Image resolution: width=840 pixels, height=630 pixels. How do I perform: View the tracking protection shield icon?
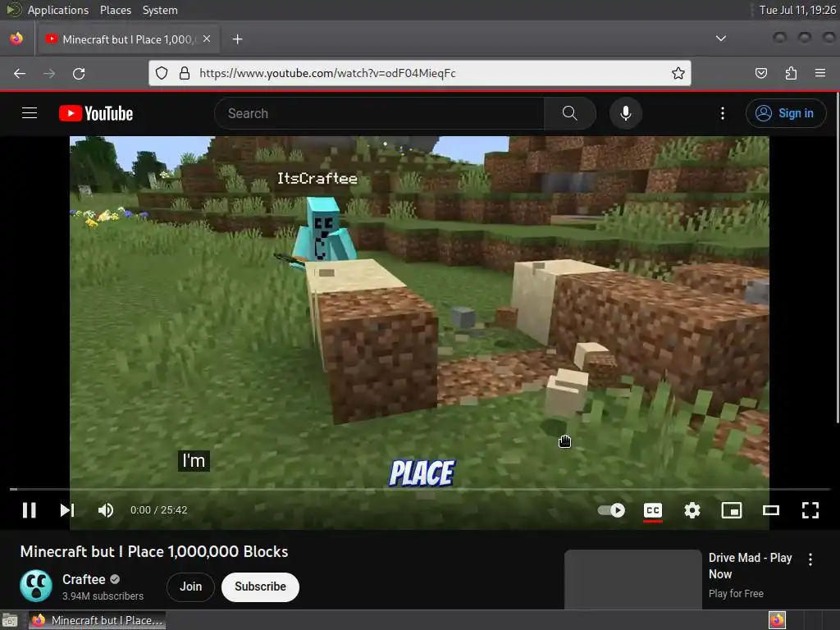click(162, 73)
